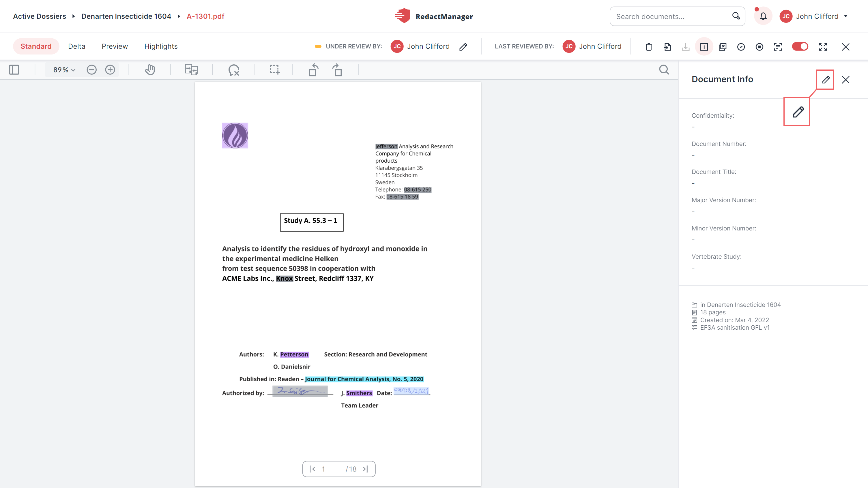Toggle the left sidebar panel icon

pos(14,70)
